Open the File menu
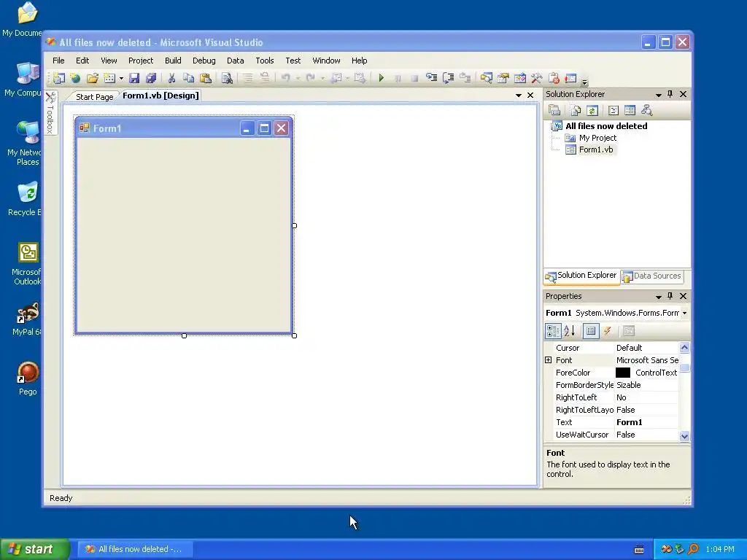The width and height of the screenshot is (747, 560). click(x=58, y=61)
